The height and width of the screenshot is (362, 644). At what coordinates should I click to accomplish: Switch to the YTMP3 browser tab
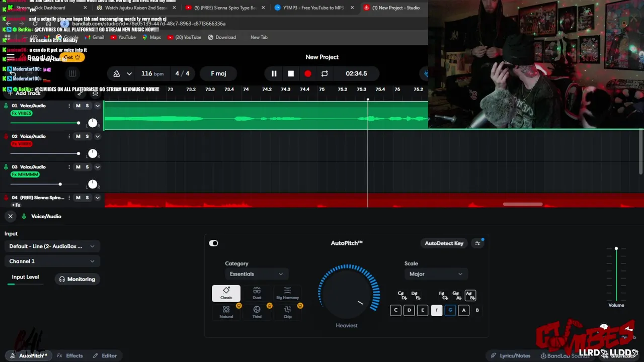(312, 8)
